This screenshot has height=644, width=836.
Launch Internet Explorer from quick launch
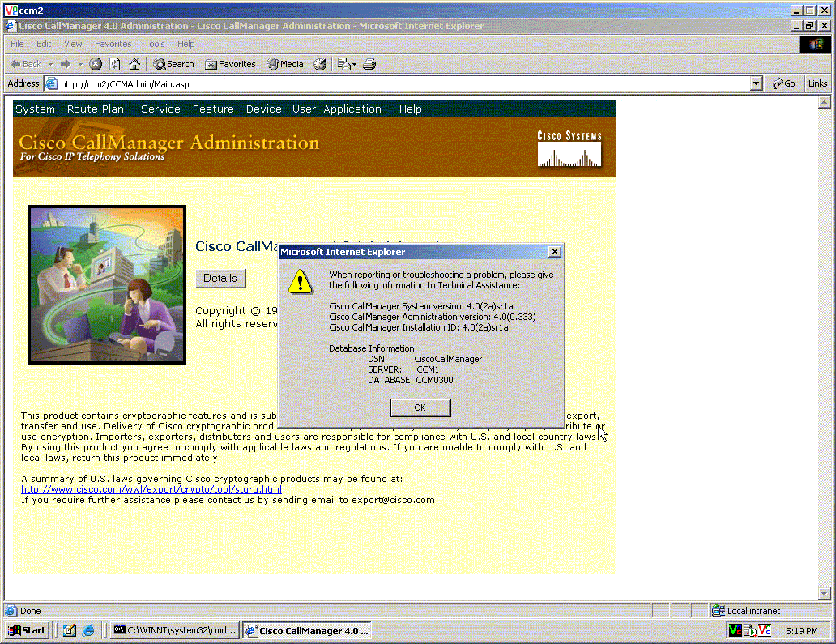(88, 630)
